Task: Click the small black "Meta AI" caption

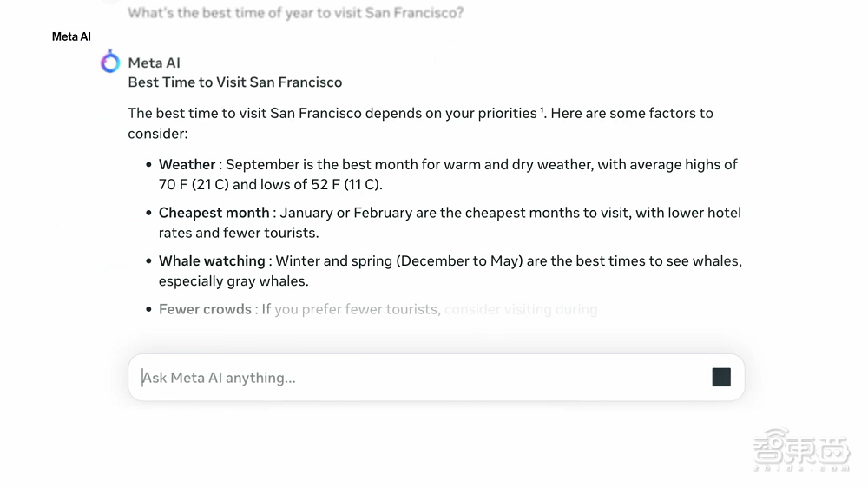Action: (x=71, y=36)
